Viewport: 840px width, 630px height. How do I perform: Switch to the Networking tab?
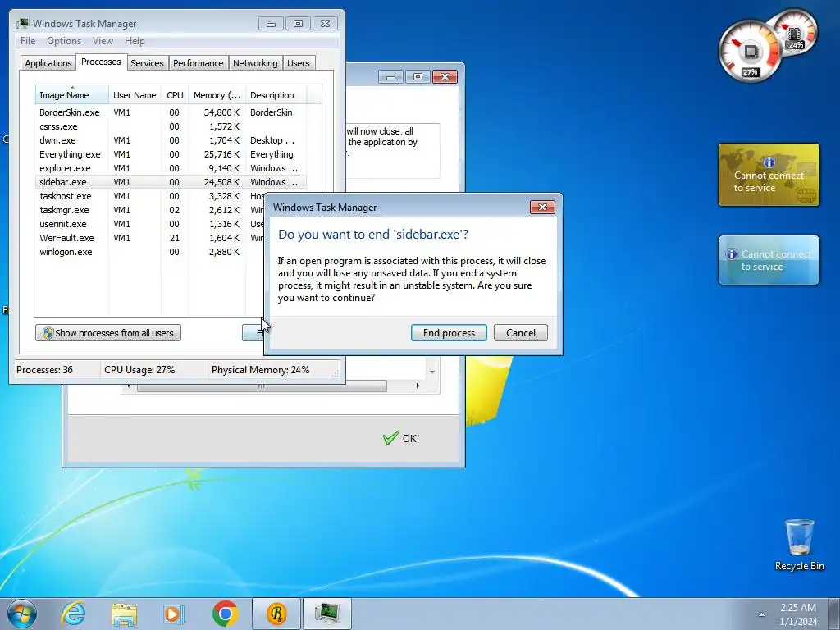(x=255, y=63)
